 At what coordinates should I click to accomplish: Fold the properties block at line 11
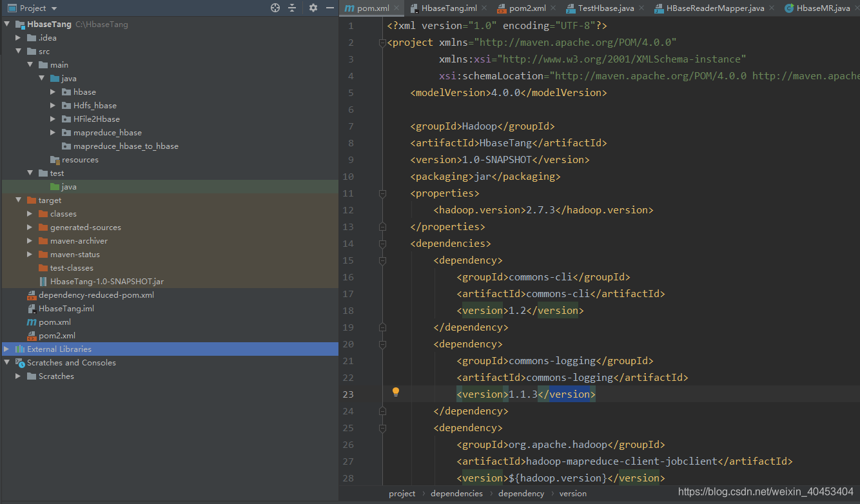click(x=382, y=193)
